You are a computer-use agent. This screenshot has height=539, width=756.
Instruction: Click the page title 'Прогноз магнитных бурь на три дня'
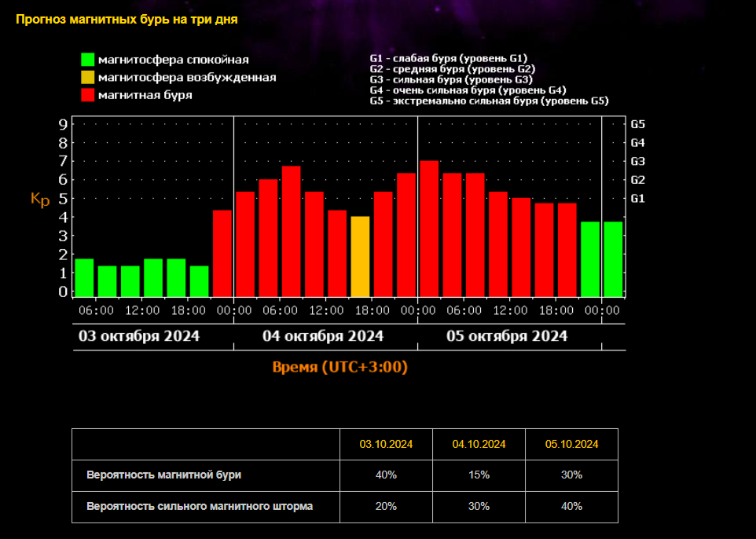127,19
